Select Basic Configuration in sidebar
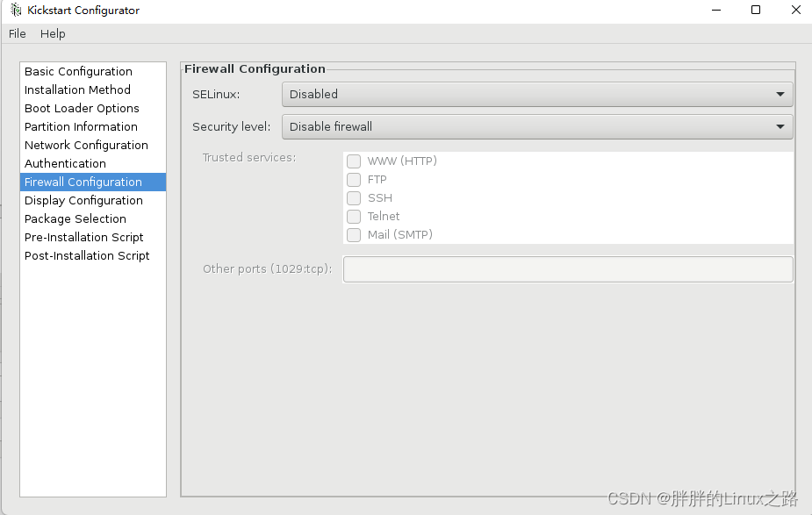The width and height of the screenshot is (812, 515). click(x=78, y=72)
